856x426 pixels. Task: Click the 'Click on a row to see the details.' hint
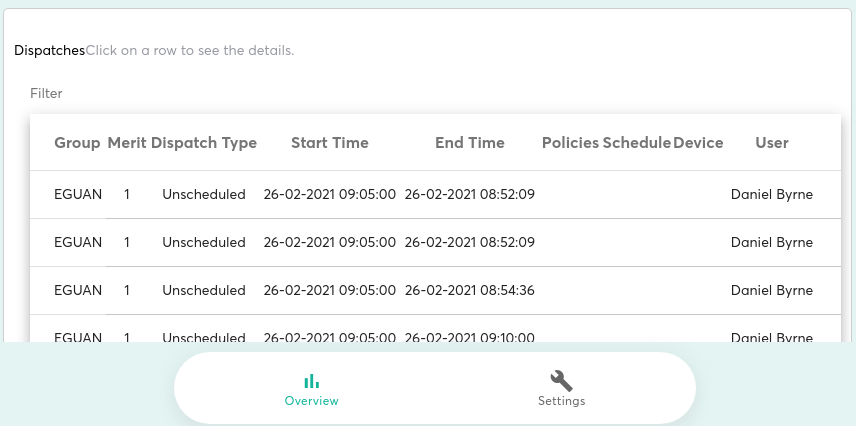[x=189, y=50]
